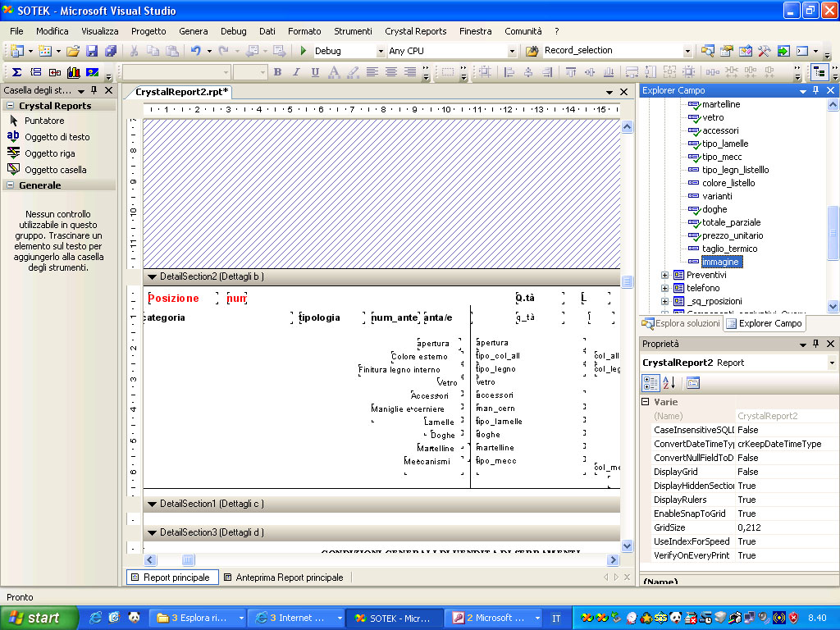Image resolution: width=840 pixels, height=630 pixels.
Task: Collapse DetailSection1 (Dettagli c) section
Action: pos(152,504)
